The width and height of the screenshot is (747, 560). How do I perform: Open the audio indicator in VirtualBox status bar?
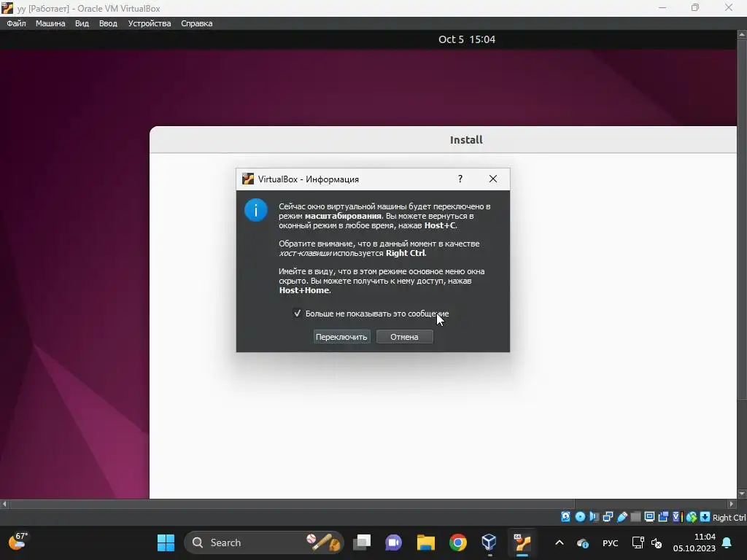[x=594, y=517]
